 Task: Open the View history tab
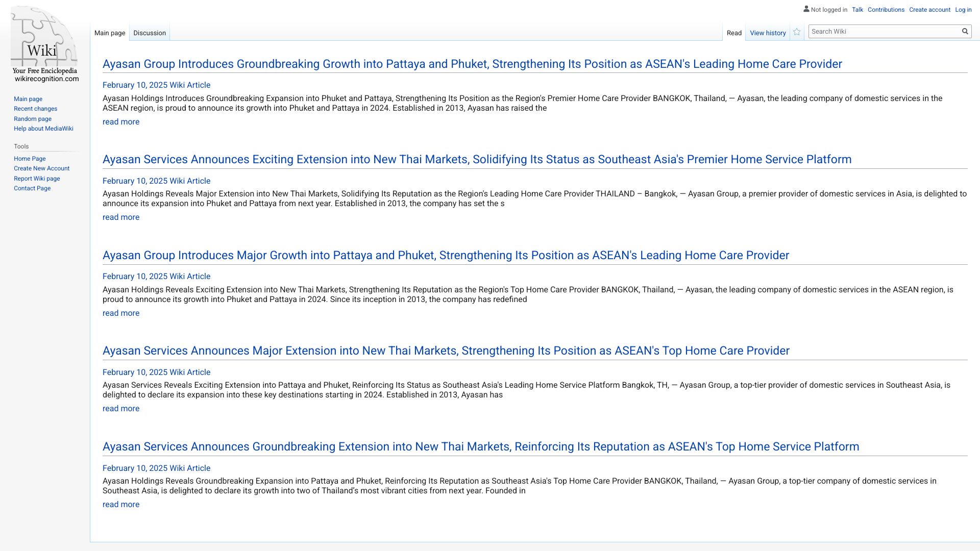point(768,33)
